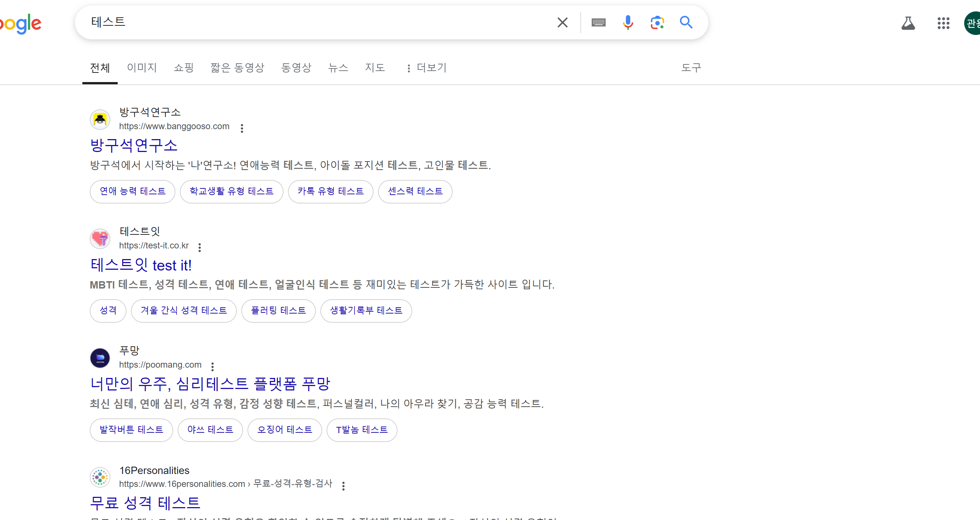The height and width of the screenshot is (520, 980).
Task: Open the 도구 search tools
Action: point(691,68)
